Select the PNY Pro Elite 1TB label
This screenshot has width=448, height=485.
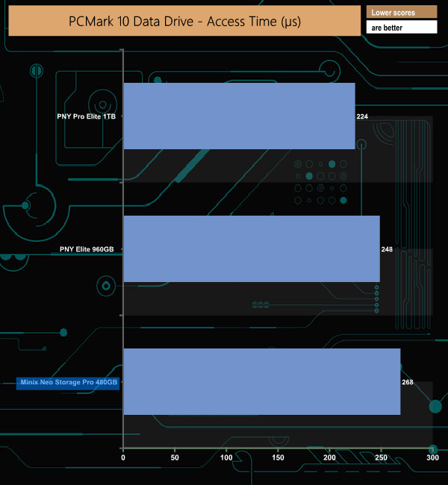86,116
